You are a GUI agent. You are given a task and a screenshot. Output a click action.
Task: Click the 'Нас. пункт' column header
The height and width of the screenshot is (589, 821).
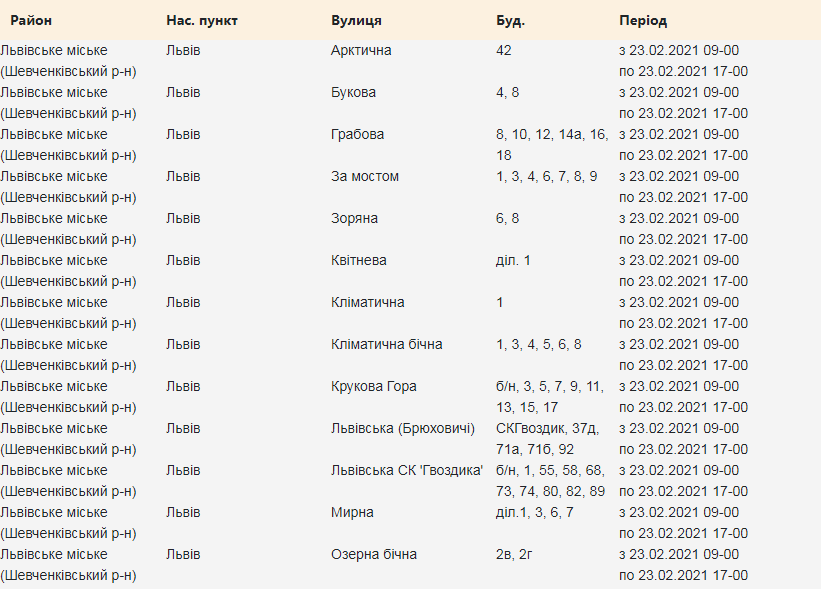(x=202, y=20)
